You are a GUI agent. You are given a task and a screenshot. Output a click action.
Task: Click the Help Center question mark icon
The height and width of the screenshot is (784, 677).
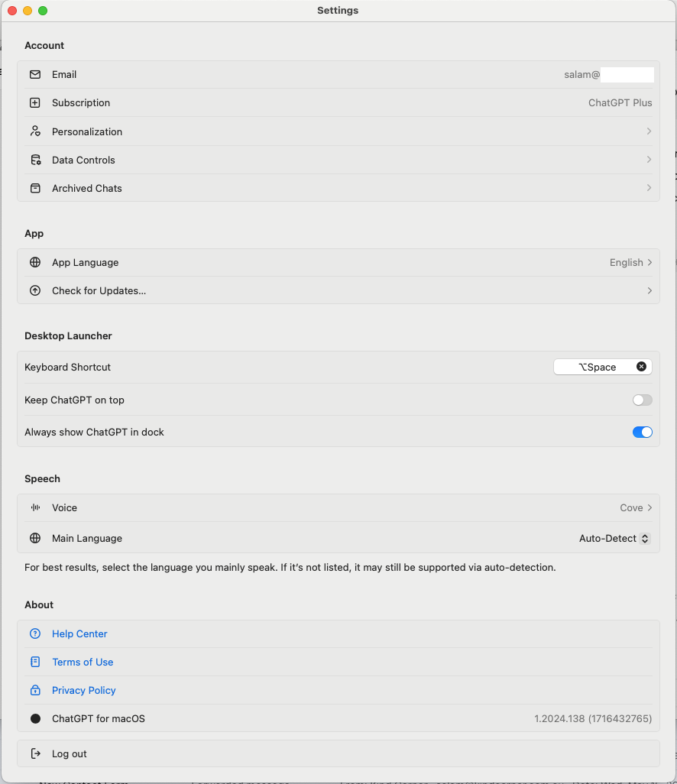coord(35,633)
